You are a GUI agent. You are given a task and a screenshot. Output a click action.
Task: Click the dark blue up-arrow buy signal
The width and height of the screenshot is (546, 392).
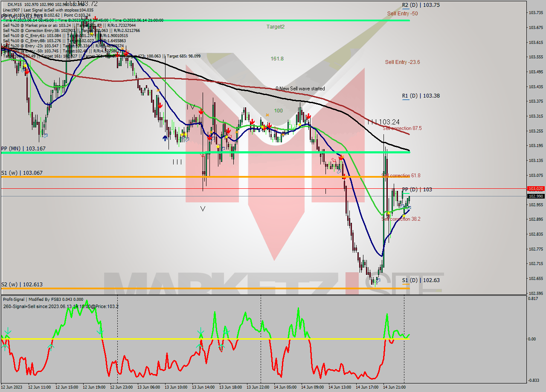(165, 138)
